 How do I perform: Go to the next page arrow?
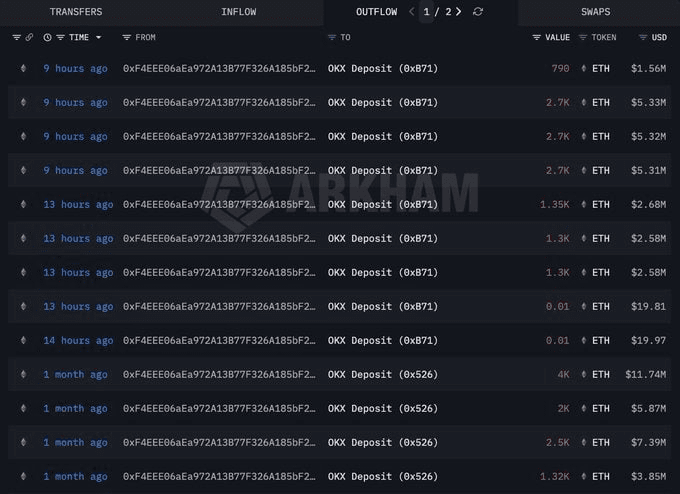click(x=459, y=12)
